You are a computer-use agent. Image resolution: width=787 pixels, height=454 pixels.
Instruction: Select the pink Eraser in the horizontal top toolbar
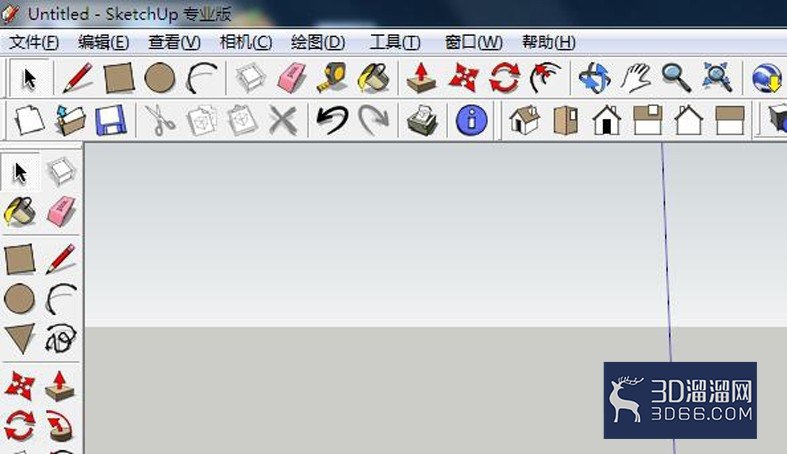click(x=292, y=78)
